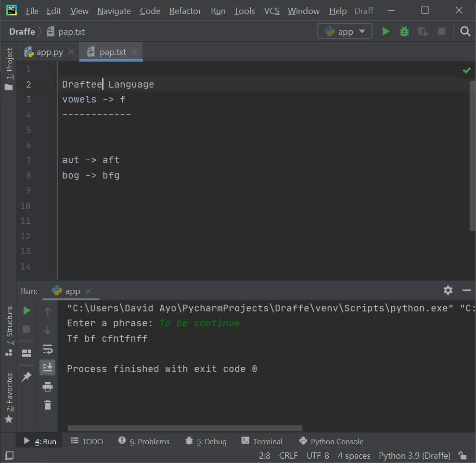Clear console output with trash icon
Screen dimensions: 476x463
(x=47, y=405)
